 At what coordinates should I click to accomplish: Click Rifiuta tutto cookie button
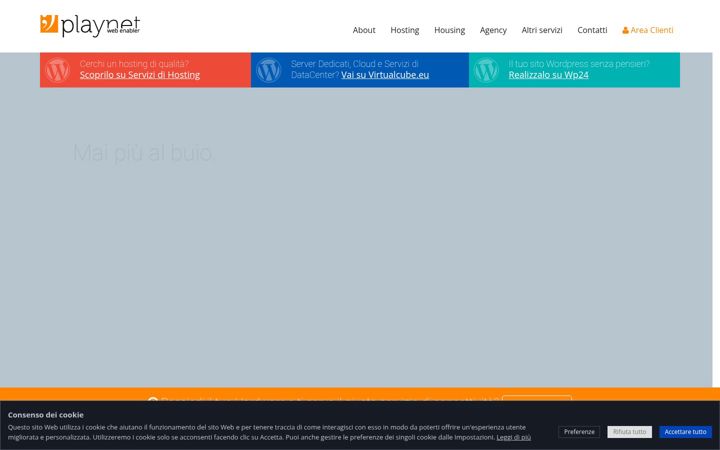pyautogui.click(x=630, y=432)
